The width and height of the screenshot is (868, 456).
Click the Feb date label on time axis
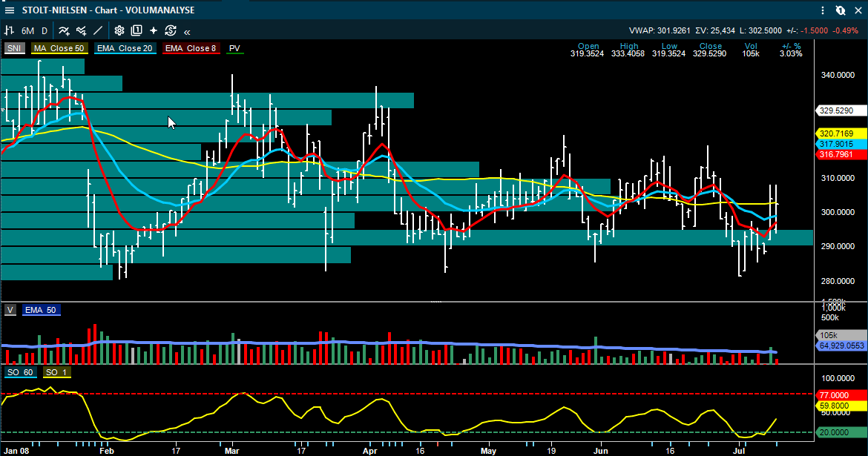coord(106,451)
